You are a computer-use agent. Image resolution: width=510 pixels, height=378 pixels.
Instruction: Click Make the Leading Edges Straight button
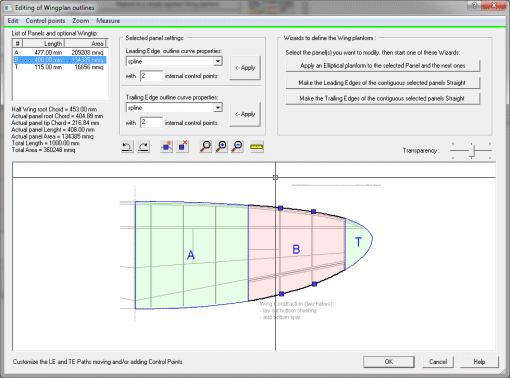[383, 82]
